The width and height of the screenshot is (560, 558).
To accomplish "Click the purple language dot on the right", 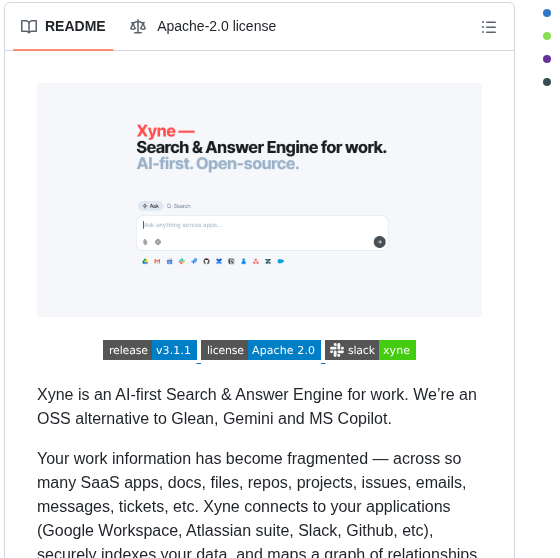I will coord(547,59).
